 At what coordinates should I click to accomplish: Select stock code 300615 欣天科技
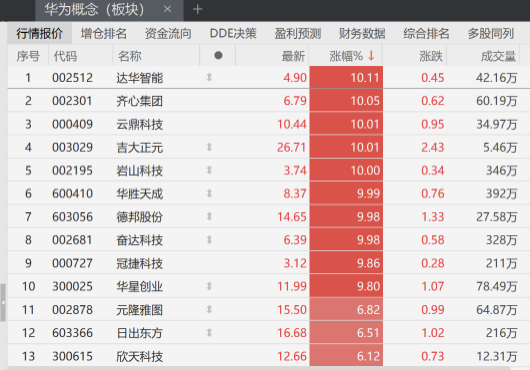pos(72,356)
